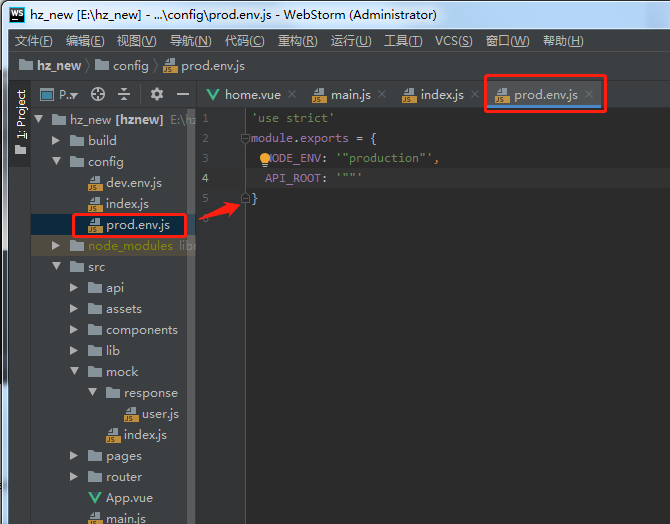The height and width of the screenshot is (524, 670).
Task: Click the API_ROOT value string
Action: coord(349,176)
